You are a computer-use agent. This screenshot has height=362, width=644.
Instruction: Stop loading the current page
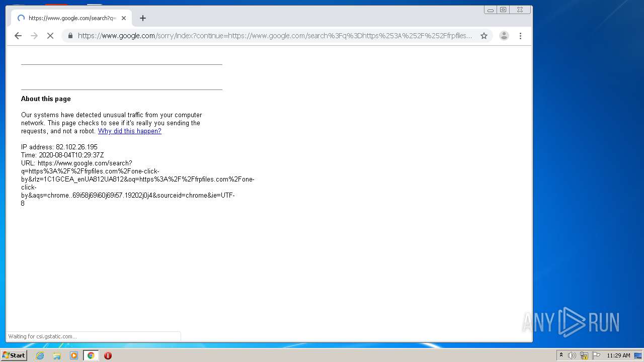[50, 36]
